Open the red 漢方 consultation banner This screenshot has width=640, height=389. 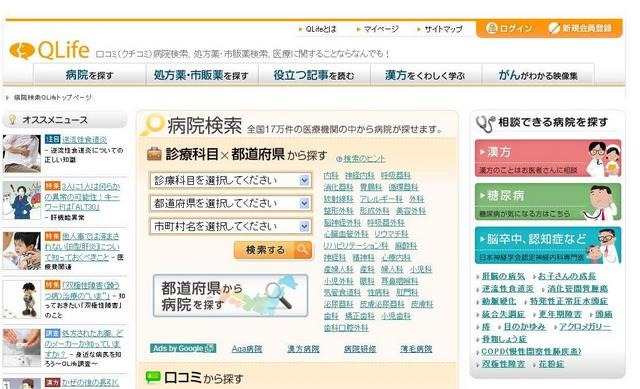tap(548, 158)
